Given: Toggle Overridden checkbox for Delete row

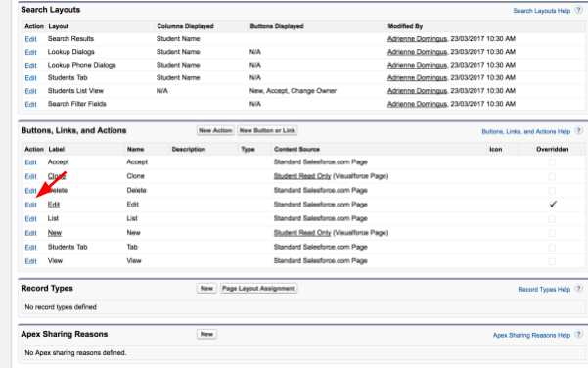Looking at the screenshot, I should (x=552, y=191).
